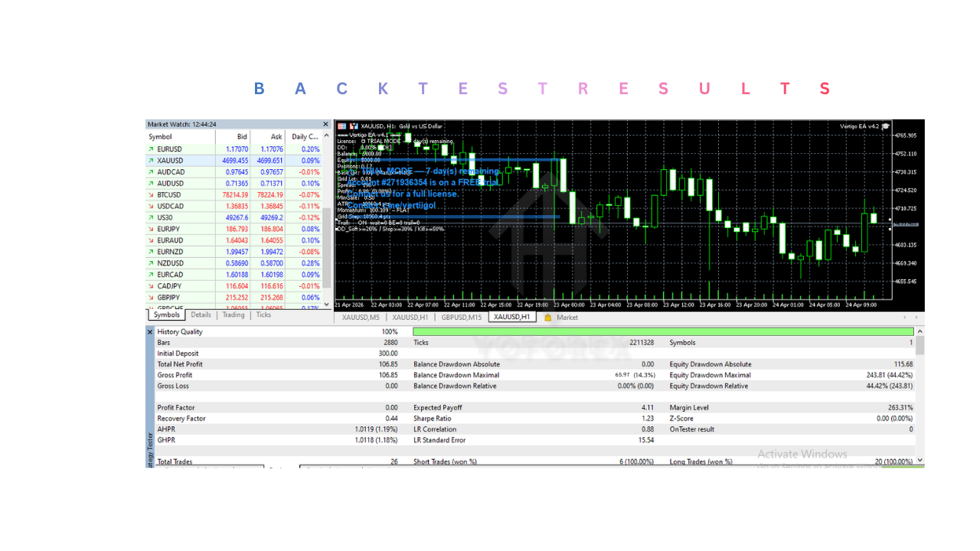This screenshot has height=551, width=980.
Task: Select the GBPUSD,M15 chart tab
Action: point(461,318)
